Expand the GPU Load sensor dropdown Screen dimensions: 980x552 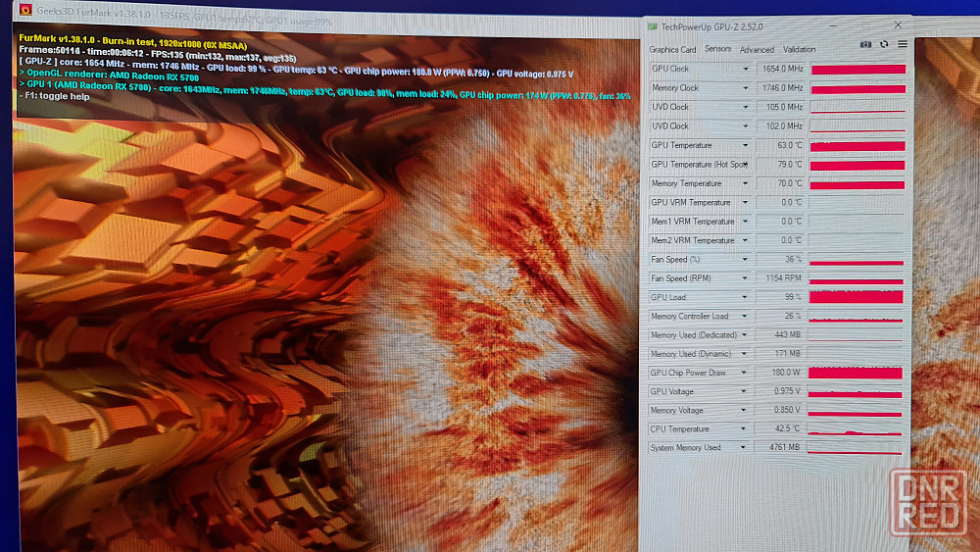click(x=746, y=297)
